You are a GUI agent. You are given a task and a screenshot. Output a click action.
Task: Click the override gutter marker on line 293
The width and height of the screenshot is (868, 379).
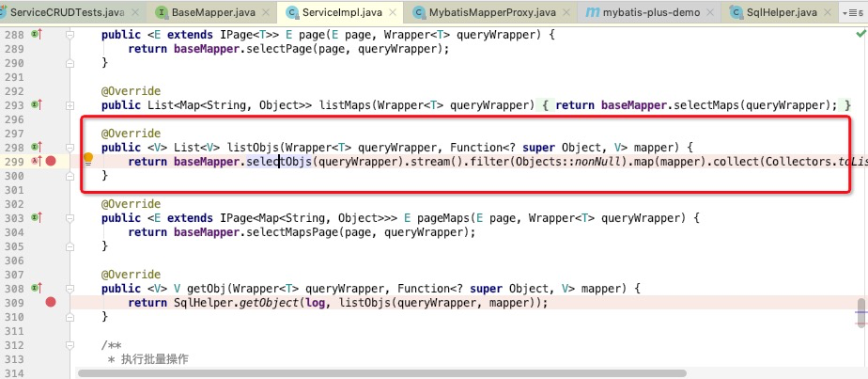[37, 105]
